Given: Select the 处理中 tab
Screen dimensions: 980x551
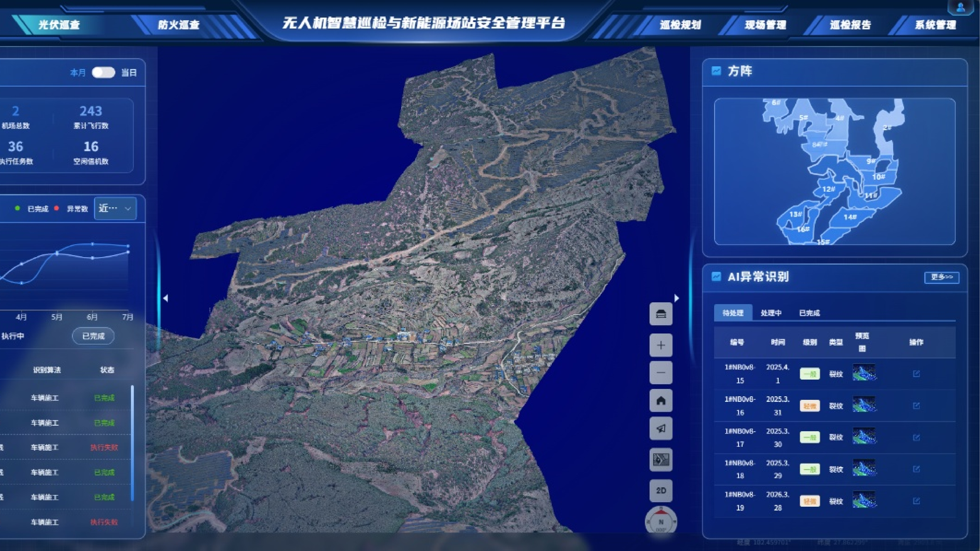Looking at the screenshot, I should click(x=771, y=313).
